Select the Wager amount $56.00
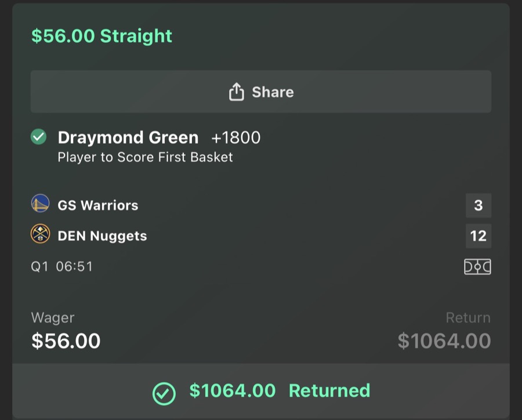Viewport: 522px width, 420px height. [66, 341]
